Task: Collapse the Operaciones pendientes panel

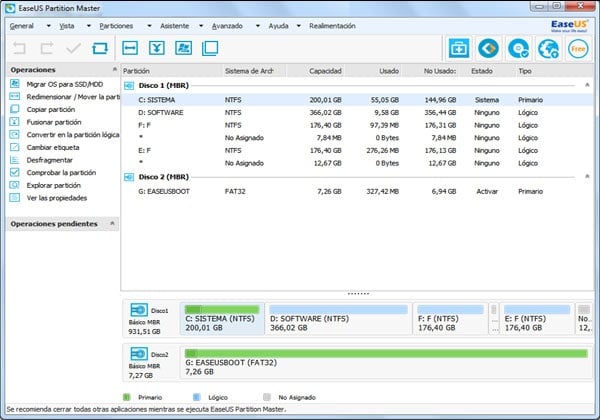Action: [x=112, y=223]
